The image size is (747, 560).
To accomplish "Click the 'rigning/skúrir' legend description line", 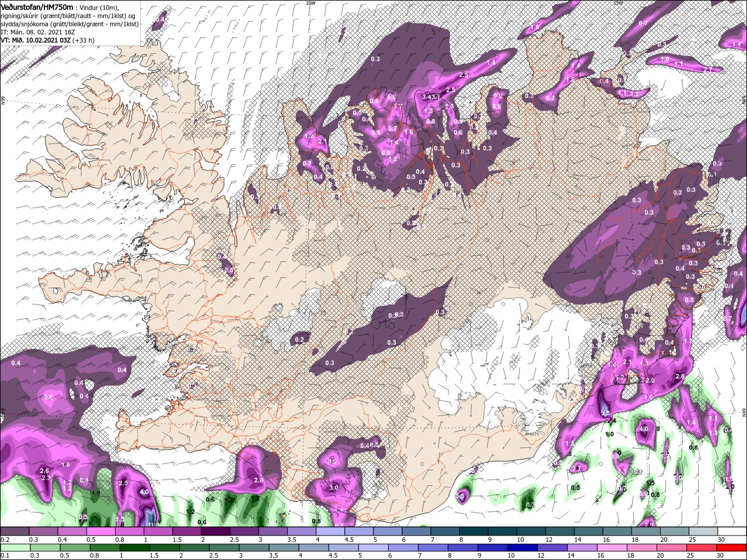I will pyautogui.click(x=68, y=16).
